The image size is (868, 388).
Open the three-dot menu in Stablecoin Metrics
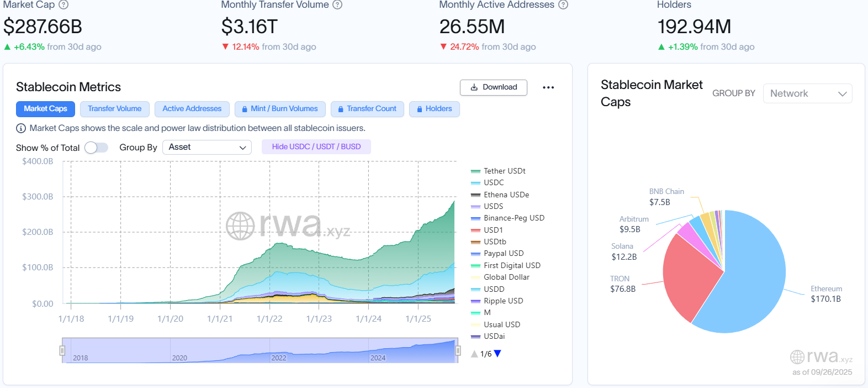tap(548, 87)
